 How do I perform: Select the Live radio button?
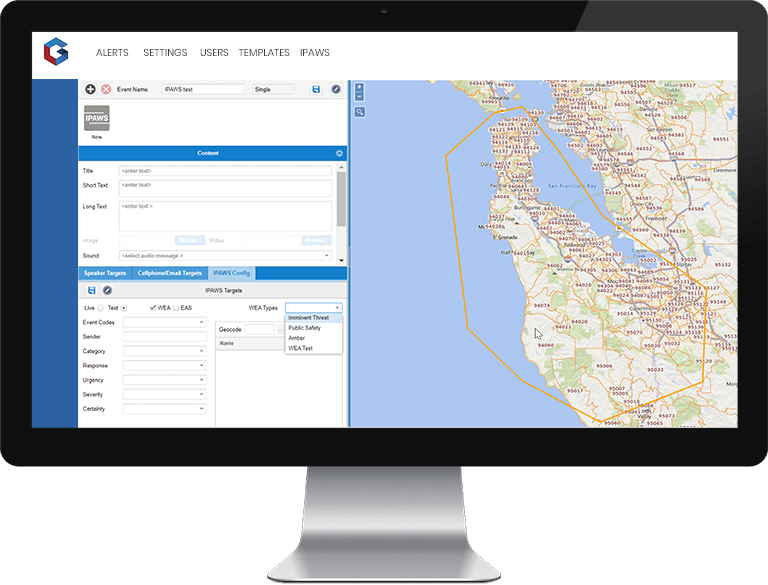point(100,308)
